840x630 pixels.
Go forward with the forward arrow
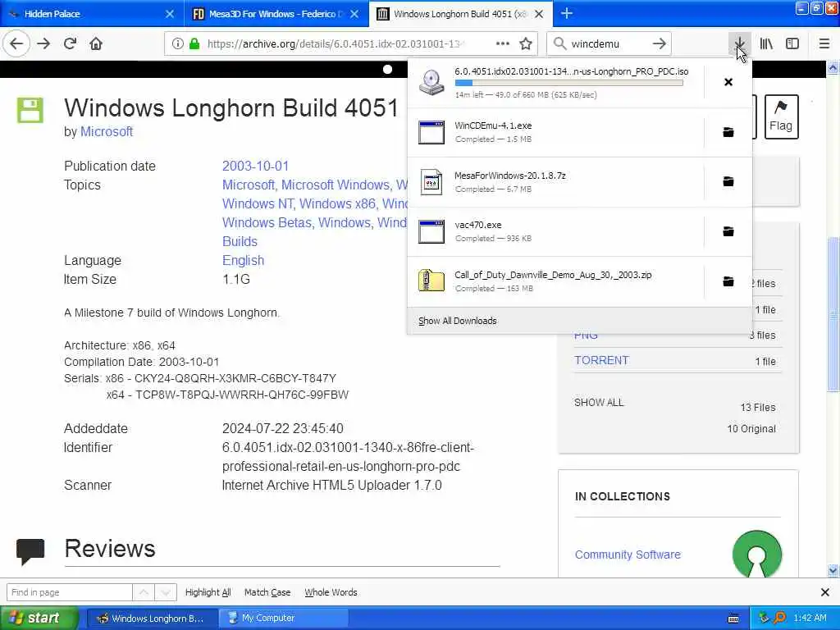pyautogui.click(x=43, y=43)
